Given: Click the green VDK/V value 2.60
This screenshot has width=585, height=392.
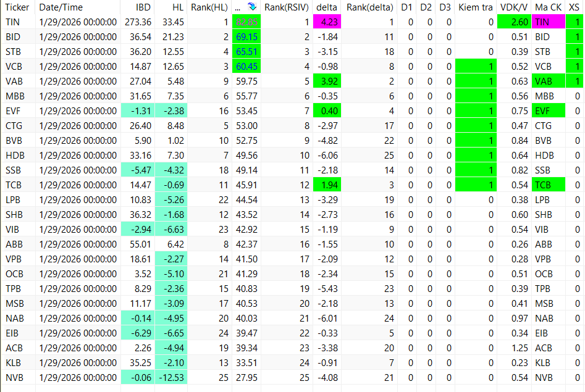Looking at the screenshot, I should tap(514, 22).
